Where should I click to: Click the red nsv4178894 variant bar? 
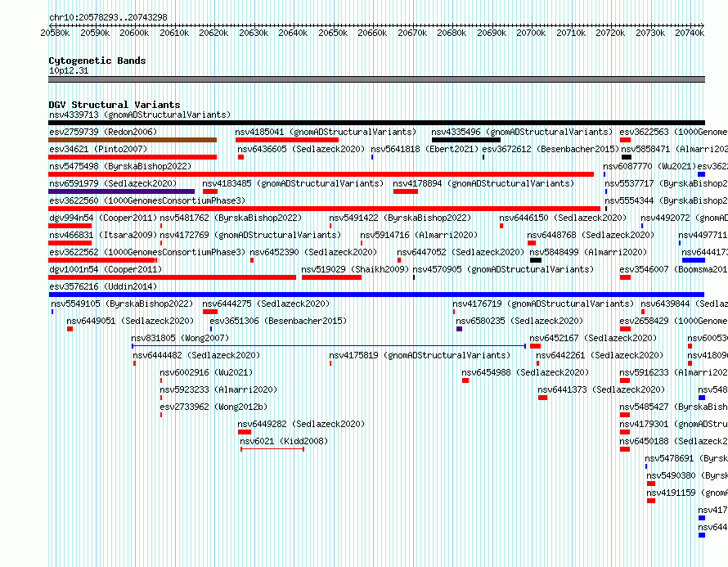406,191
